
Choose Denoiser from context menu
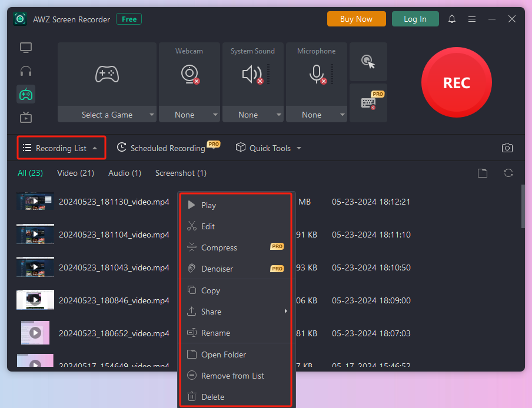pos(235,269)
